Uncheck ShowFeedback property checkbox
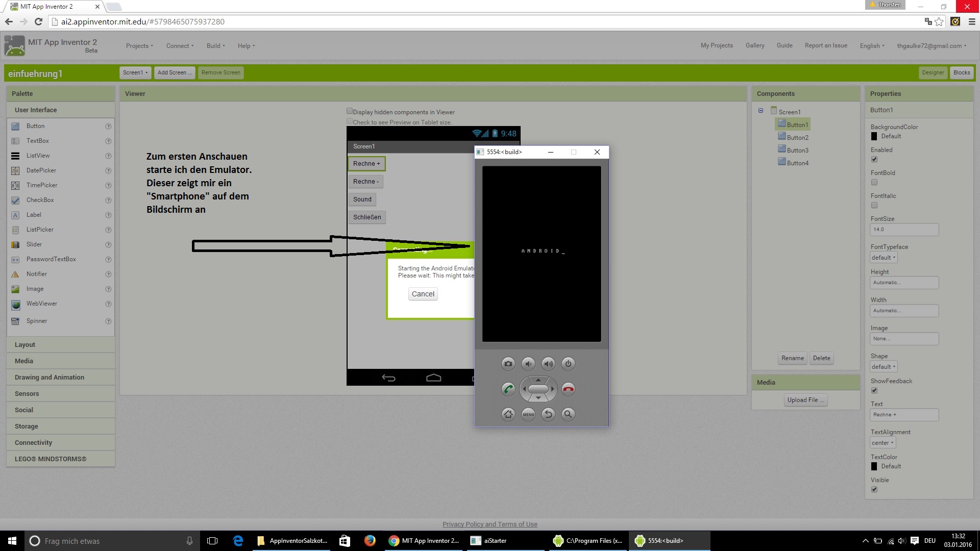This screenshot has height=551, width=980. (x=874, y=390)
